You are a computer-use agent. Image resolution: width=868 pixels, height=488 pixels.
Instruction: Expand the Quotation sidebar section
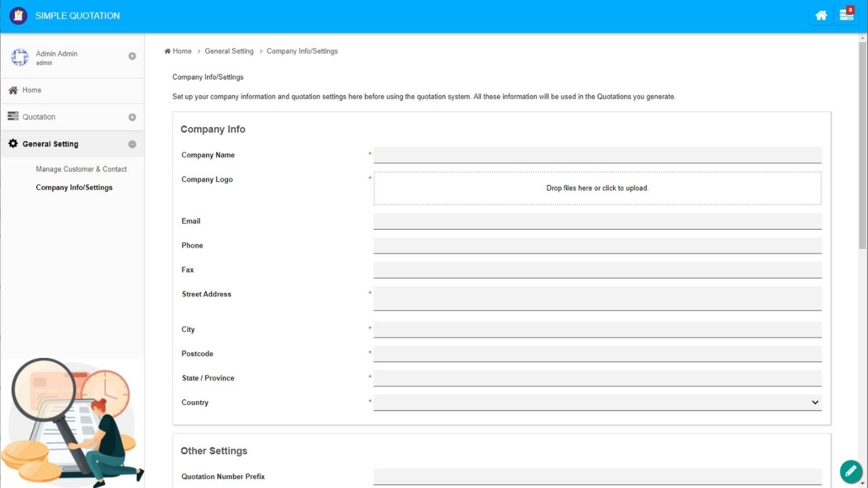[x=132, y=117]
